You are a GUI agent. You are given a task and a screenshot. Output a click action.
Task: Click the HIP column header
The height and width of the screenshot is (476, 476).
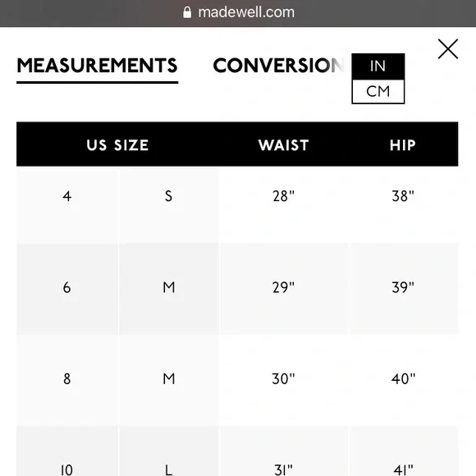coord(403,145)
